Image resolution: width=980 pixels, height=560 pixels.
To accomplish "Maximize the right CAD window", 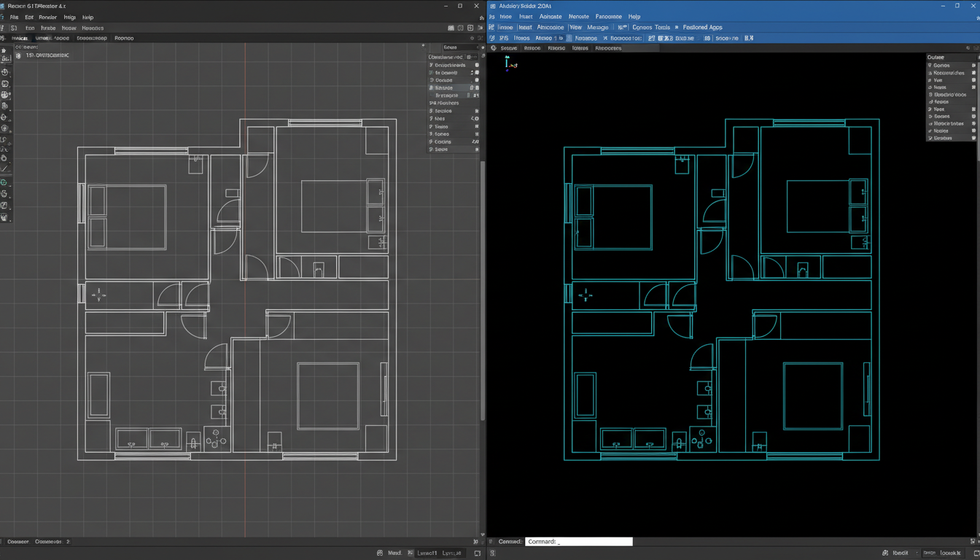I will click(957, 6).
